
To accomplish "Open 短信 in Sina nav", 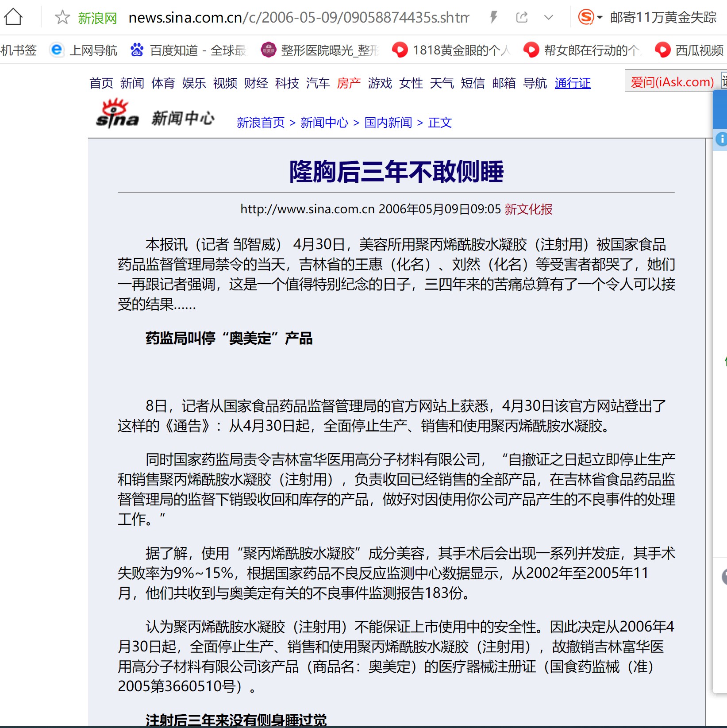I will (x=473, y=83).
